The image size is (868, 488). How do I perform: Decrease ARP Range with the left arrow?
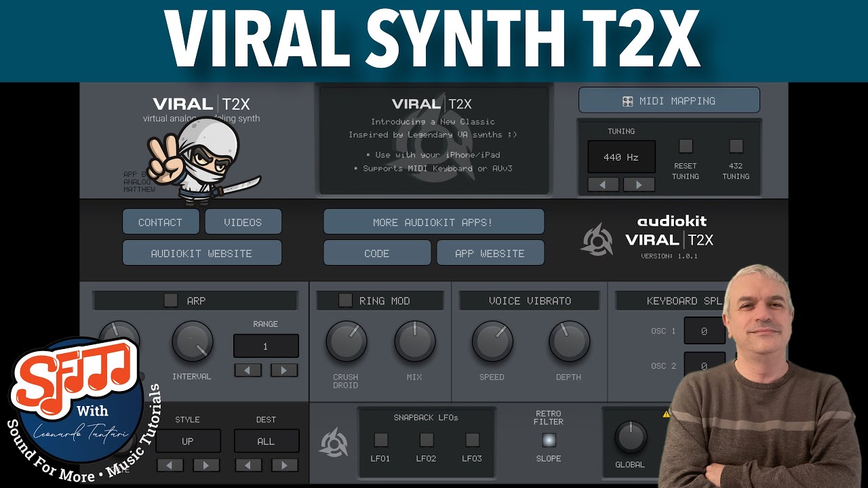coord(248,370)
